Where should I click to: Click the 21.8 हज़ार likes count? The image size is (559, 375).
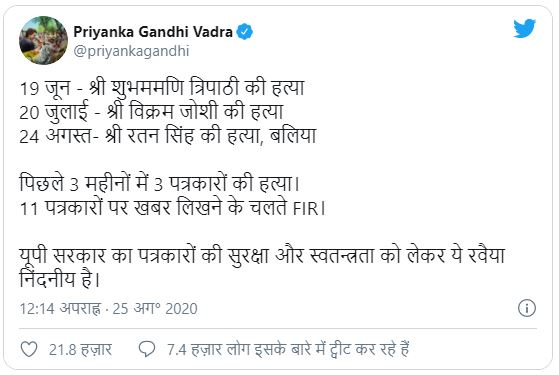point(80,350)
